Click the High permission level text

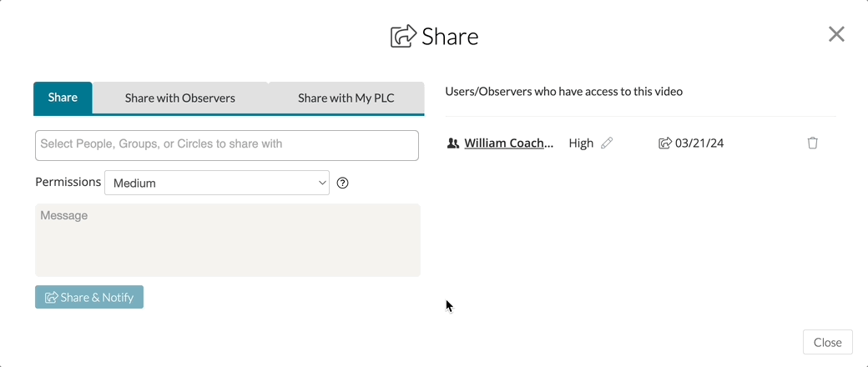click(x=581, y=143)
